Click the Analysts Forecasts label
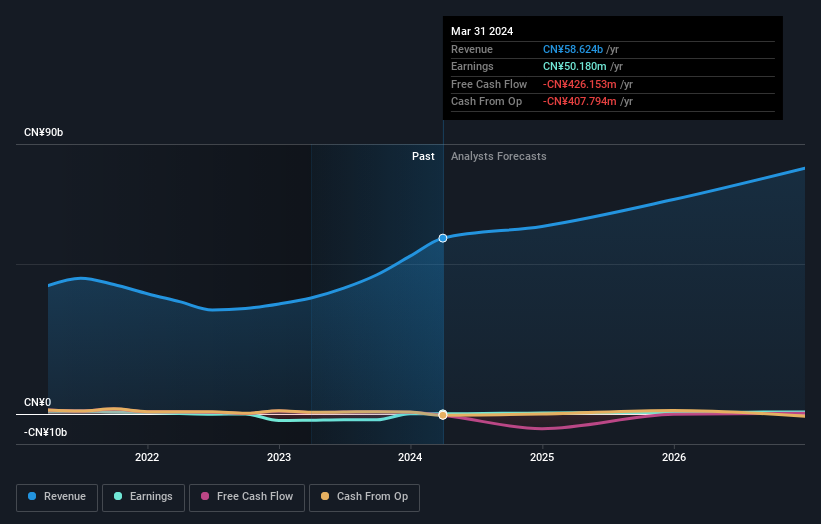The width and height of the screenshot is (821, 524). tap(498, 156)
